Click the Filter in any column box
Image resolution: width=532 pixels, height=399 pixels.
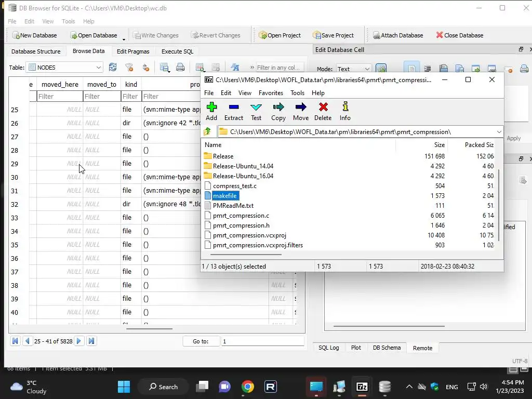[280, 67]
